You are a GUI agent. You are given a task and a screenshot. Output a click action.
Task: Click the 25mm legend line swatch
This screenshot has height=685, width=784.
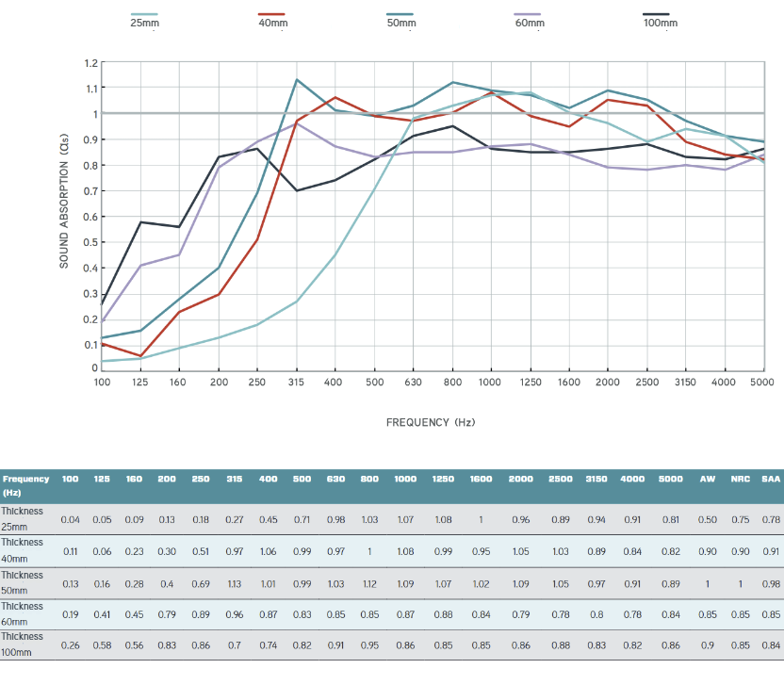(x=143, y=14)
